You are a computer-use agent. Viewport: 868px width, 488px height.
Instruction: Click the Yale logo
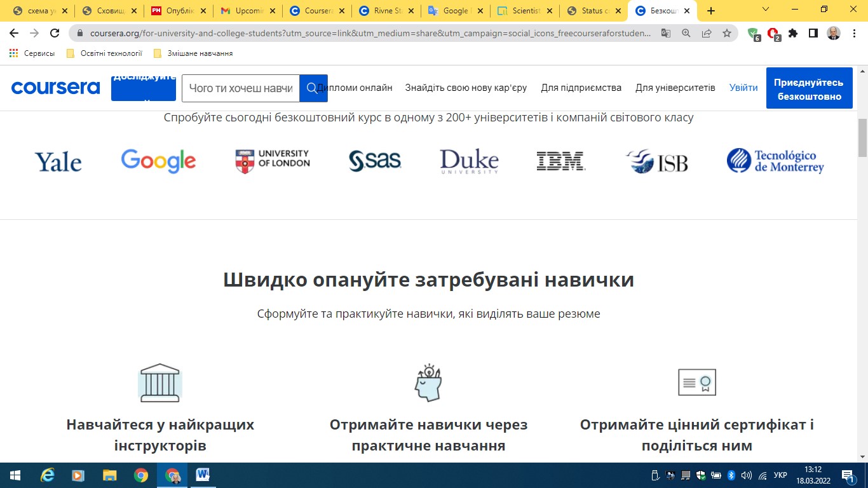[58, 161]
